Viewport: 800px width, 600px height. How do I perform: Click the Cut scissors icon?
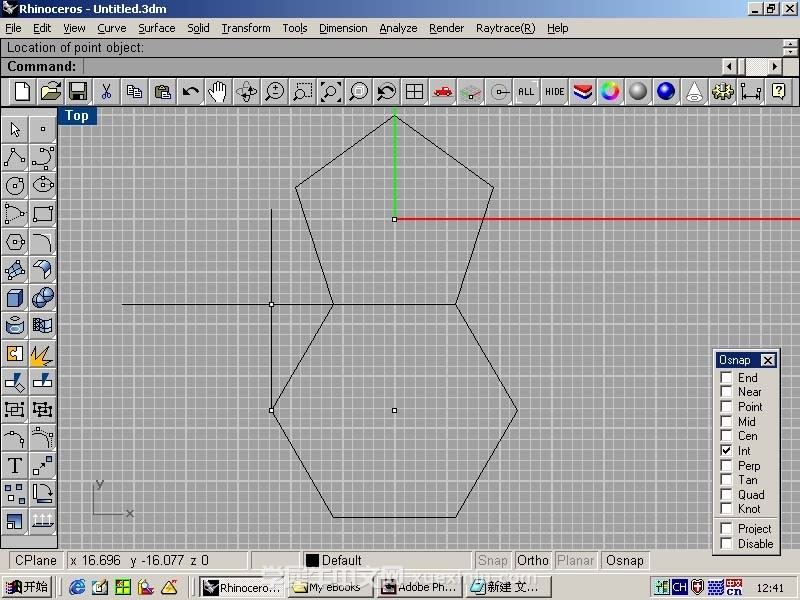pyautogui.click(x=106, y=92)
